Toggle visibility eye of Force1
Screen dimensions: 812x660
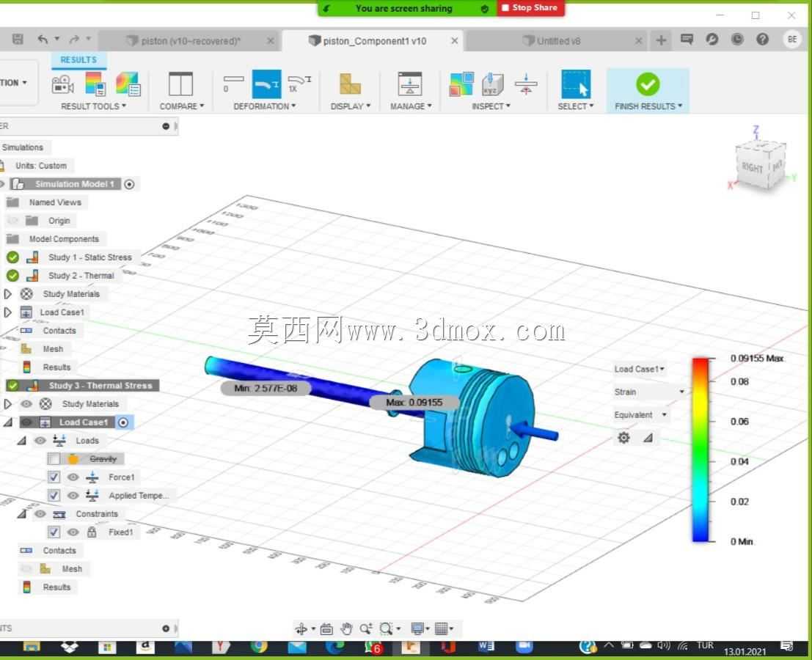click(x=73, y=477)
